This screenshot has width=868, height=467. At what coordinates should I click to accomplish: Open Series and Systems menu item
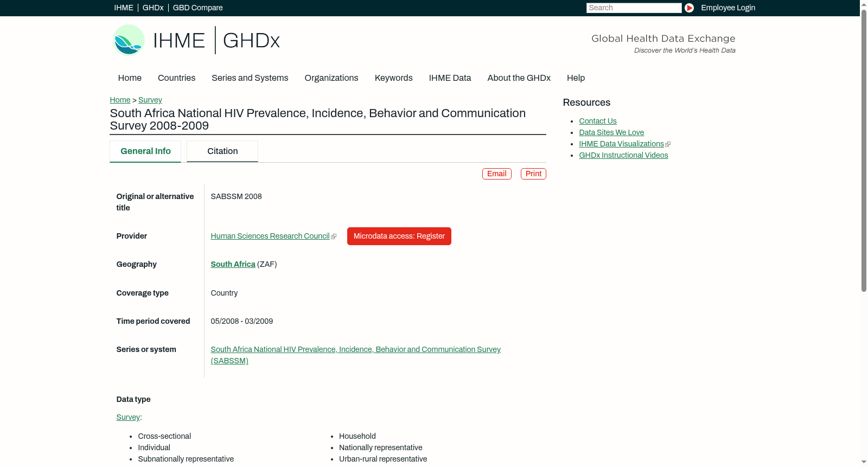coord(250,78)
